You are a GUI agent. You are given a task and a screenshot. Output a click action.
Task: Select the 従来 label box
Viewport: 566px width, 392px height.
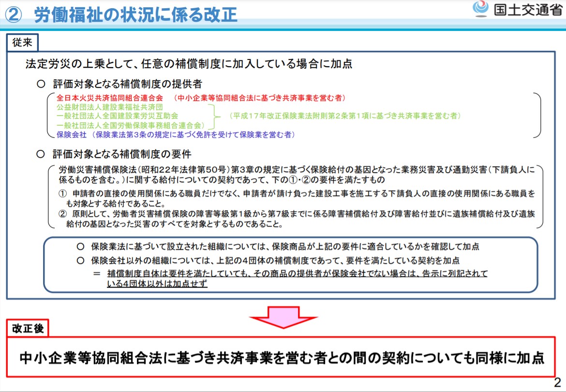[x=22, y=43]
